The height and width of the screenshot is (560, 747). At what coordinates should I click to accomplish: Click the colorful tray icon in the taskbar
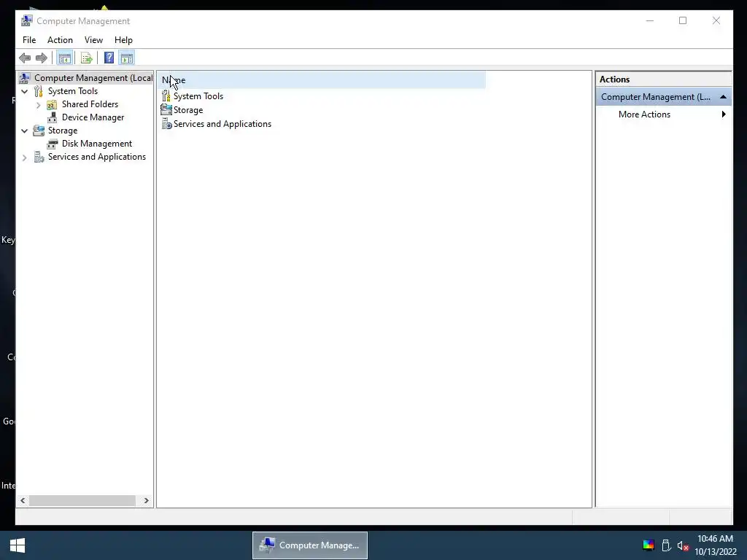[649, 545]
